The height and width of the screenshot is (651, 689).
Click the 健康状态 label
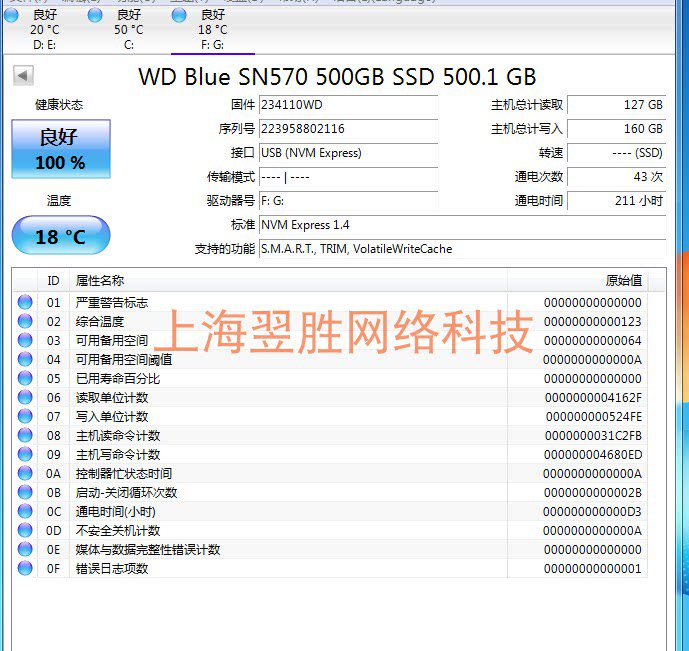[x=59, y=105]
